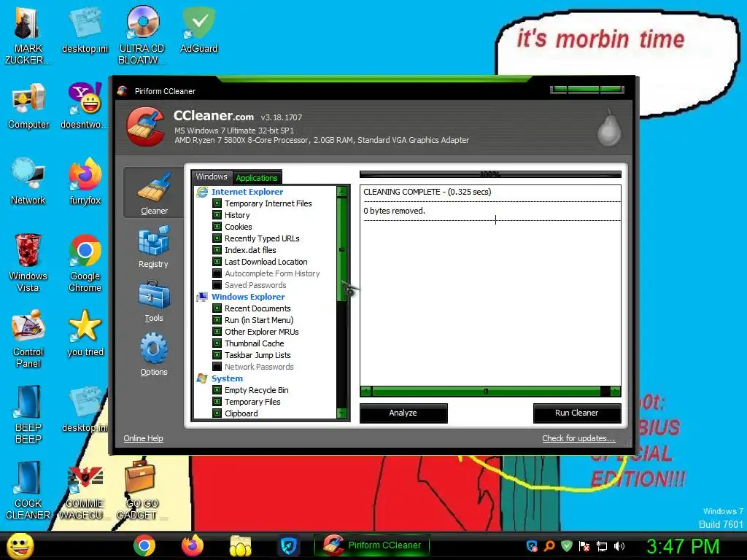Open the Google Chrome desktop shortcut

click(85, 262)
